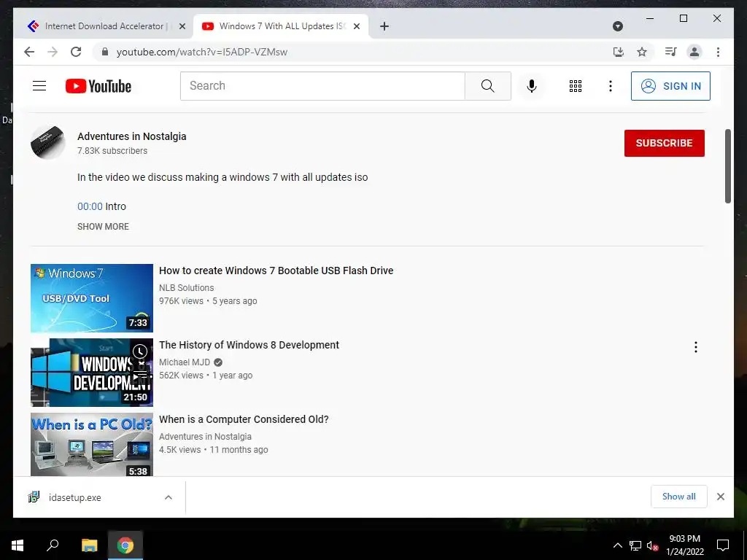The width and height of the screenshot is (747, 560).
Task: Reload the YouTube page
Action: point(76,52)
